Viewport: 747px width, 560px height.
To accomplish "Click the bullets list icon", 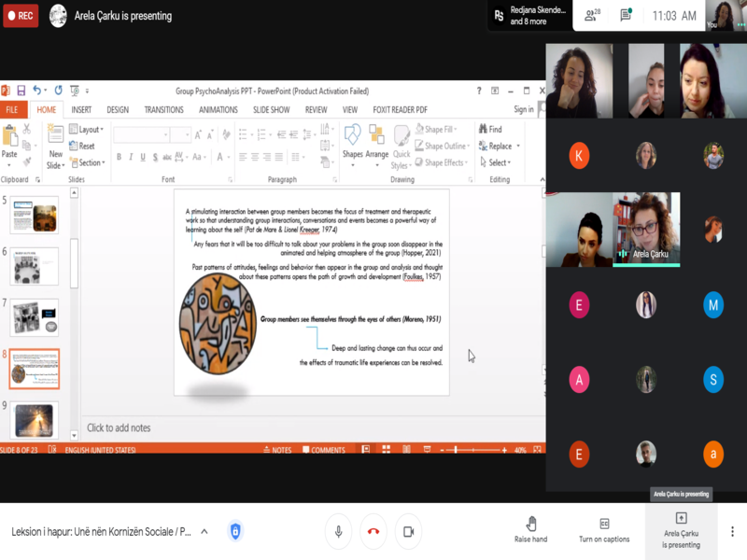I will click(x=243, y=134).
